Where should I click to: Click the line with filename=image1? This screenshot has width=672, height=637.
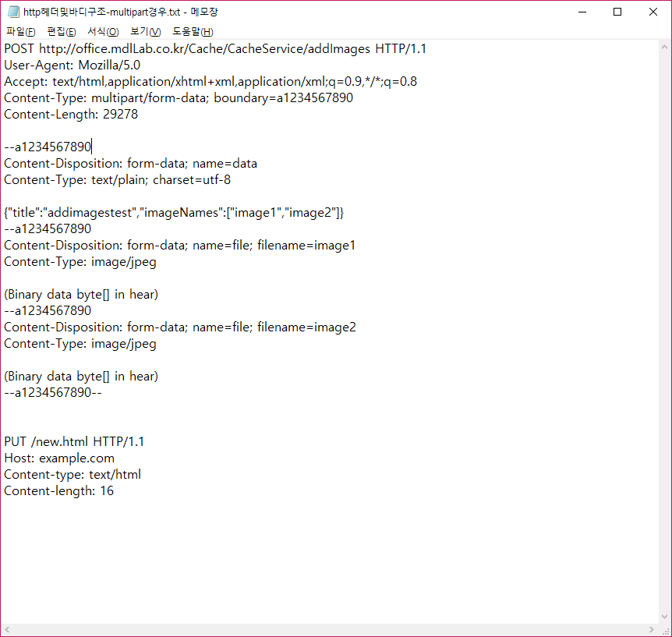[x=179, y=245]
